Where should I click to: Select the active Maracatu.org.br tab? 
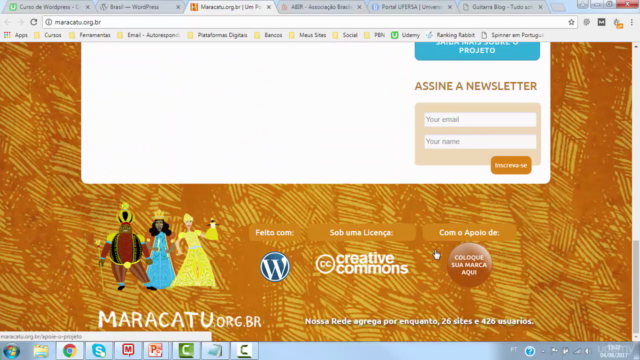tap(230, 7)
